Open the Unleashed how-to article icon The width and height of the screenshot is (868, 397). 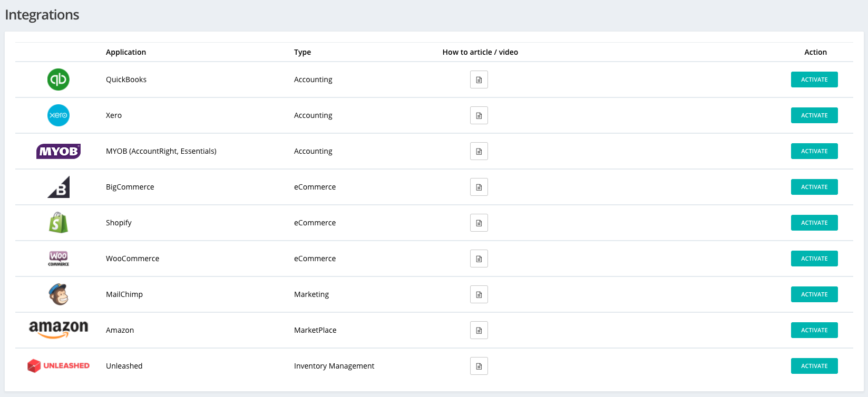479,366
